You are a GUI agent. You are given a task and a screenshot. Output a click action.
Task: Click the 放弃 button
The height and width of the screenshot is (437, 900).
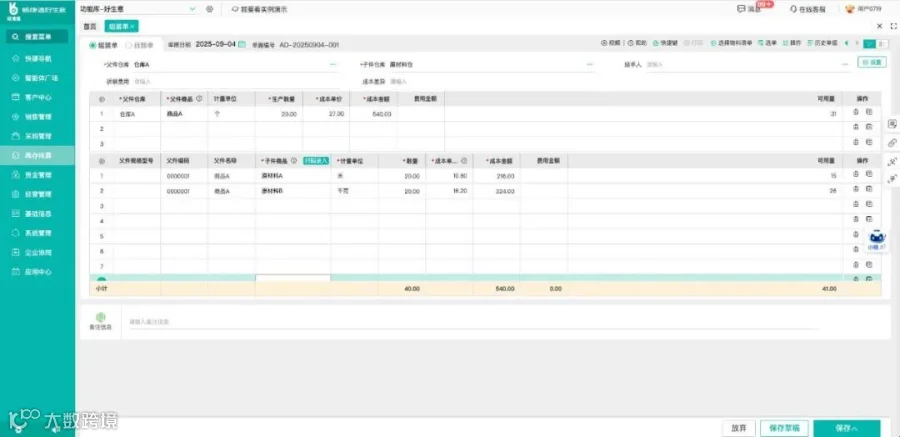click(739, 428)
